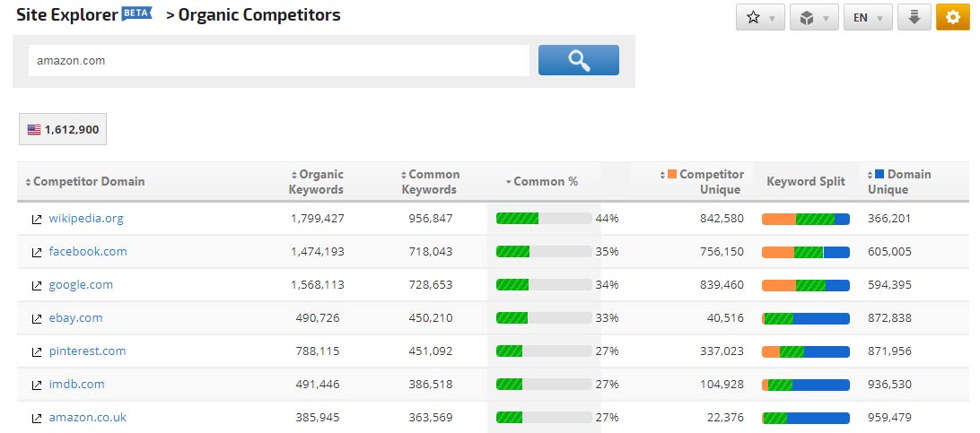Click the external link icon beside ebay.com
The height and width of the screenshot is (433, 980).
click(37, 318)
